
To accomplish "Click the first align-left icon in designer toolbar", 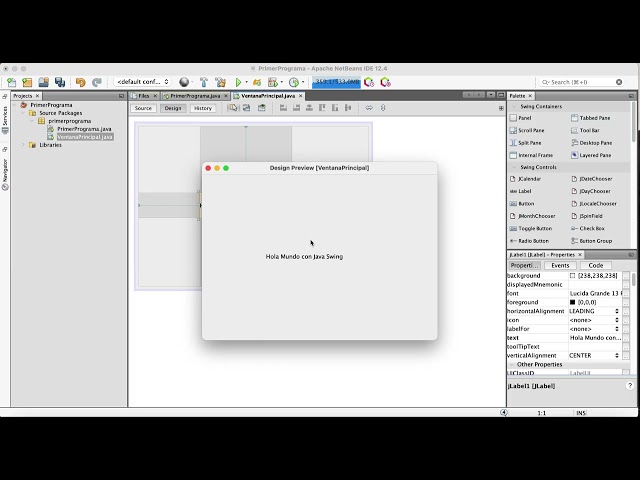I will point(283,108).
